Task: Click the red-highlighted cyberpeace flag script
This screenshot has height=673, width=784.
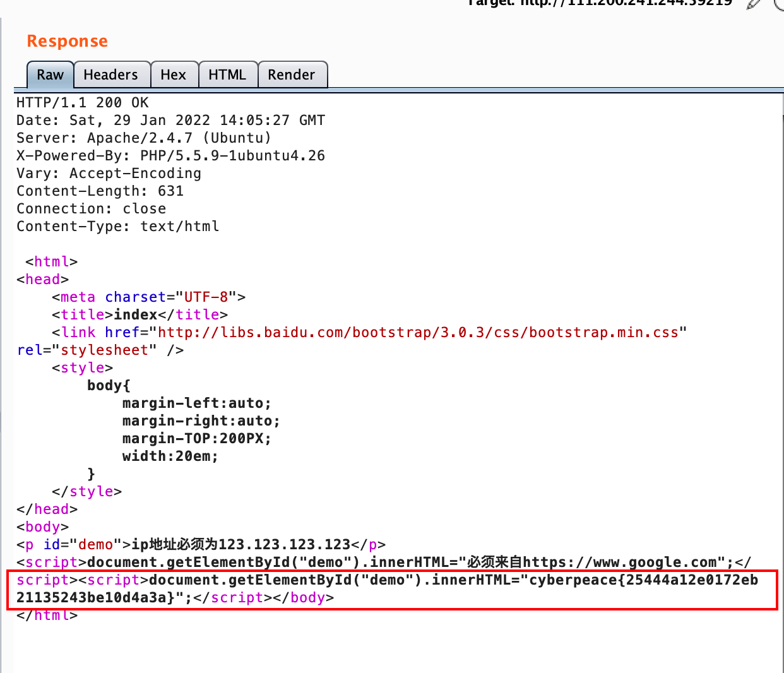Action: pos(391,588)
